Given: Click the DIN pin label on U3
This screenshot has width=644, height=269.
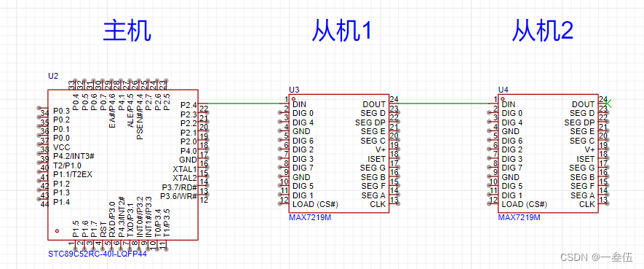Looking at the screenshot, I should pos(299,104).
